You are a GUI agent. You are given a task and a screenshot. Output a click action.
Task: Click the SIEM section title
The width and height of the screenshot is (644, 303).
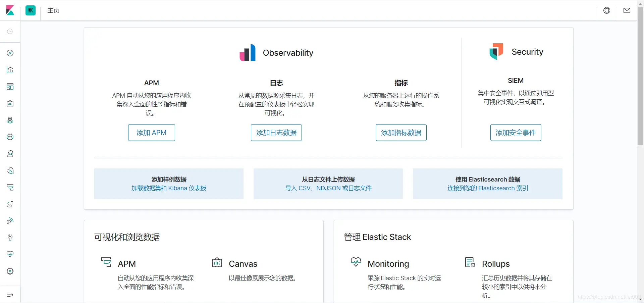click(516, 81)
